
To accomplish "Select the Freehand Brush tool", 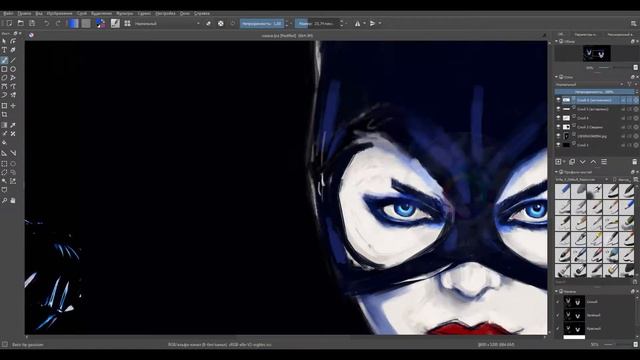I will click(4, 60).
